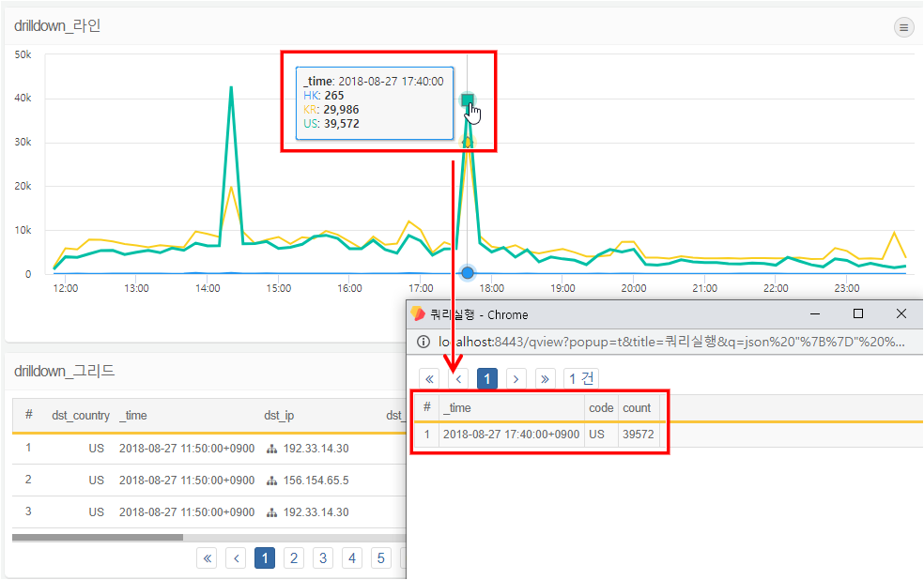Go to next page in popup pager
Image resolution: width=924 pixels, height=580 pixels.
[x=516, y=378]
